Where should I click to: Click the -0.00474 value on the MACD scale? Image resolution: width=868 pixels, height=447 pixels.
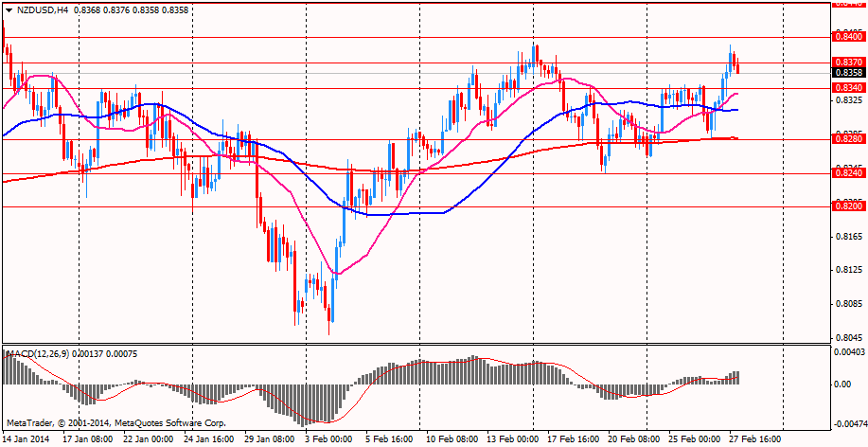(x=849, y=423)
